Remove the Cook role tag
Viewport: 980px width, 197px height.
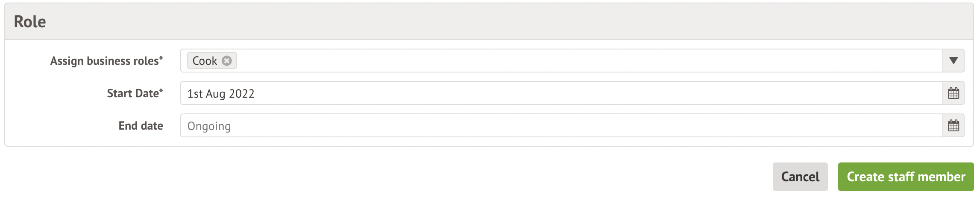click(x=227, y=61)
